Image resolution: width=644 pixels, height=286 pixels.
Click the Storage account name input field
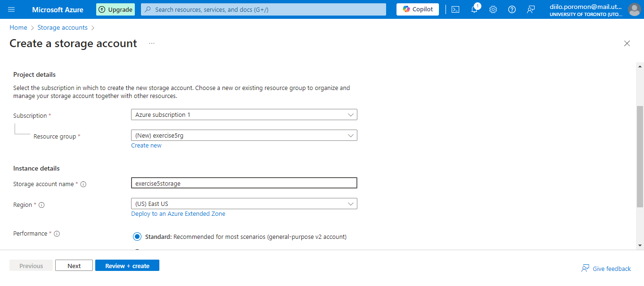pos(244,183)
